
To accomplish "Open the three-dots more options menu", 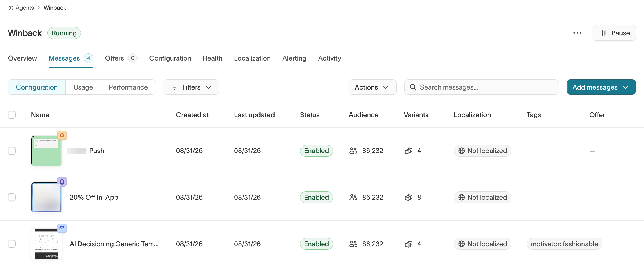I will (x=577, y=33).
